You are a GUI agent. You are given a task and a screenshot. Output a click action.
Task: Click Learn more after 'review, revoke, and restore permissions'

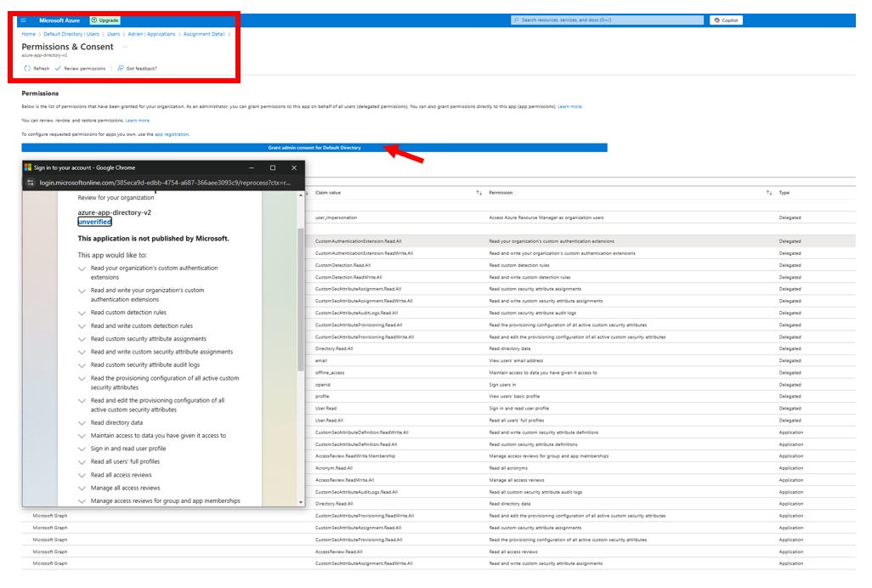click(x=138, y=121)
